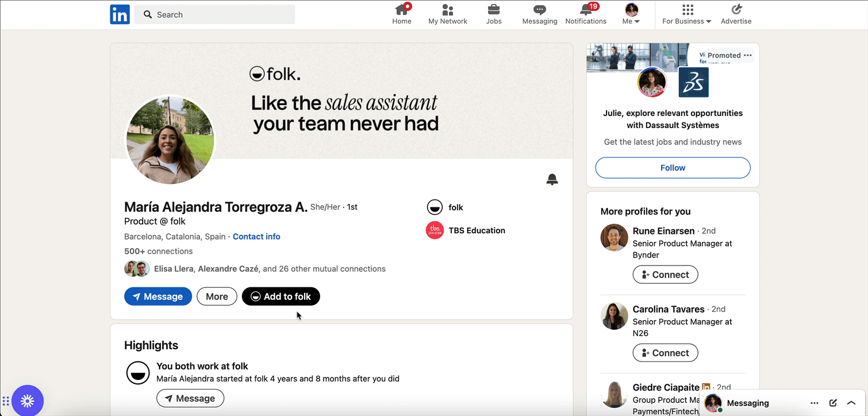Viewport: 868px width, 416px height.
Task: Open TBS Education school link
Action: click(x=466, y=230)
